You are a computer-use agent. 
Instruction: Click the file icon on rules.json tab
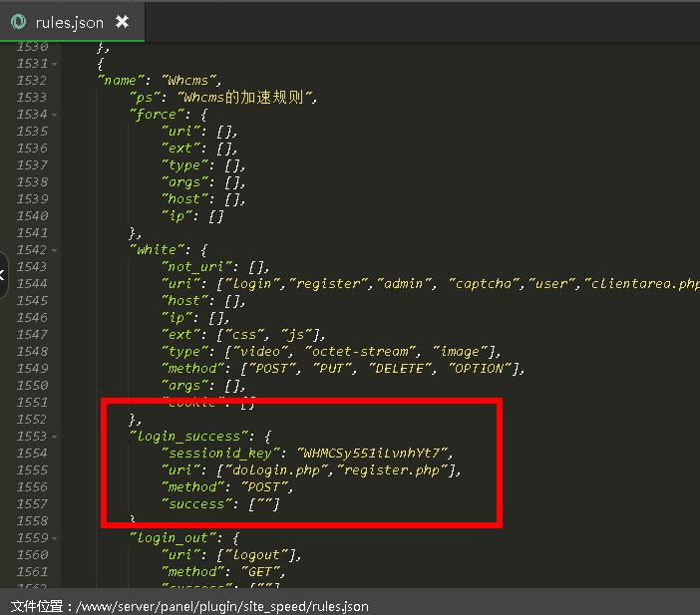18,22
